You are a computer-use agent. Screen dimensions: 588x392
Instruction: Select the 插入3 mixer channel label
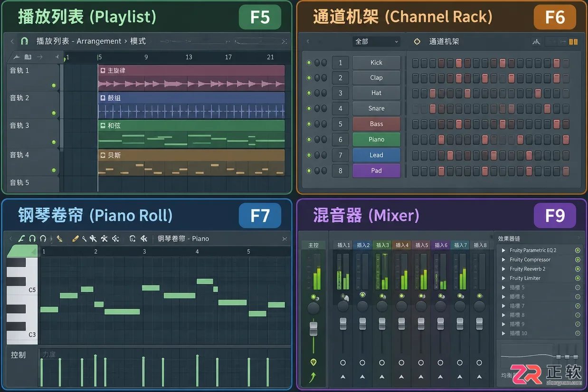[x=382, y=245]
